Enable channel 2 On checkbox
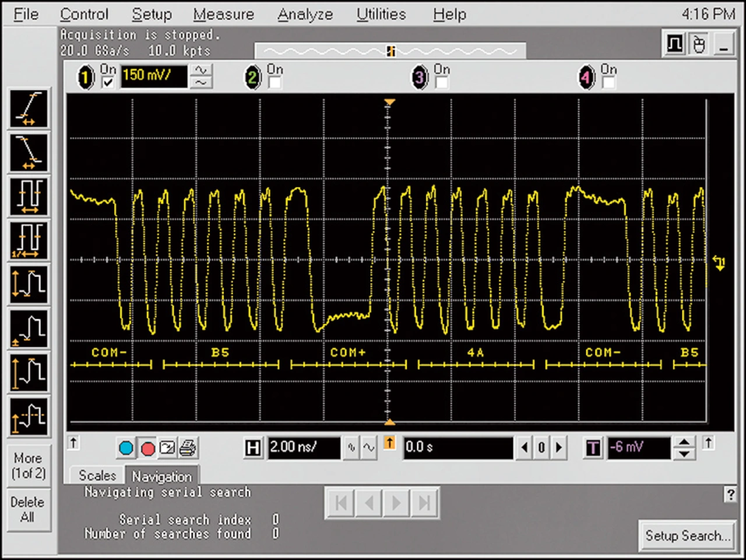 click(x=275, y=83)
